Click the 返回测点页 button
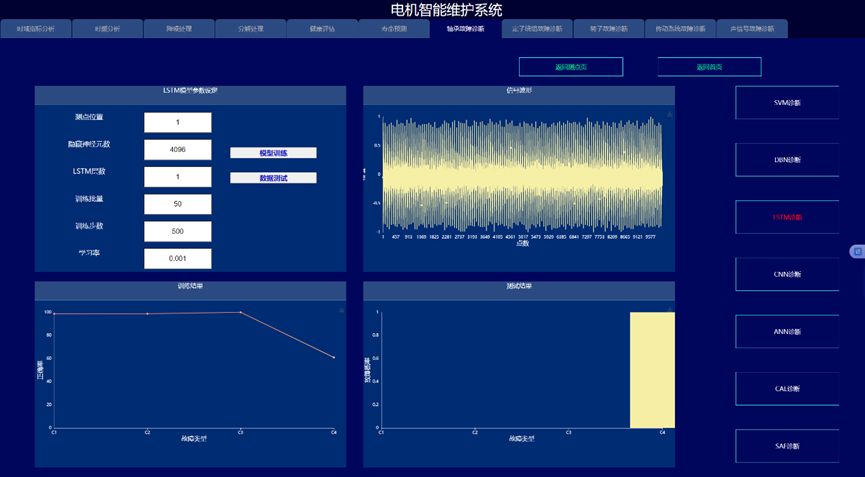 [x=570, y=67]
